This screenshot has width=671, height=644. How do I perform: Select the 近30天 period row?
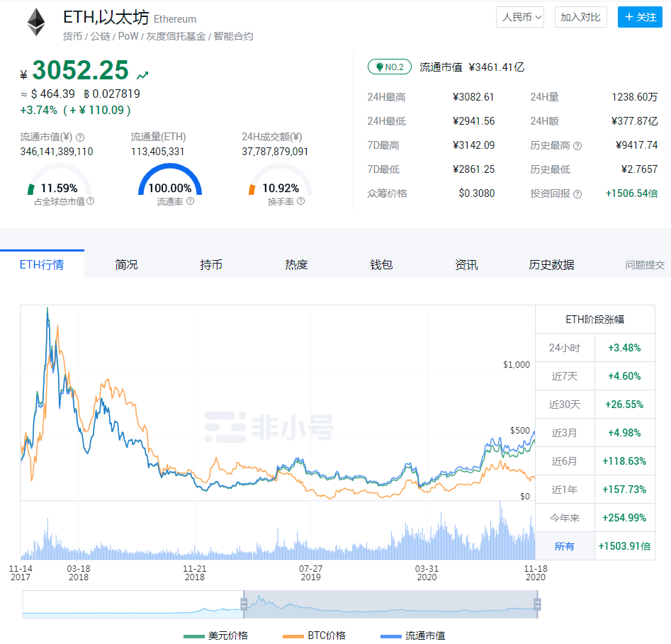(595, 405)
